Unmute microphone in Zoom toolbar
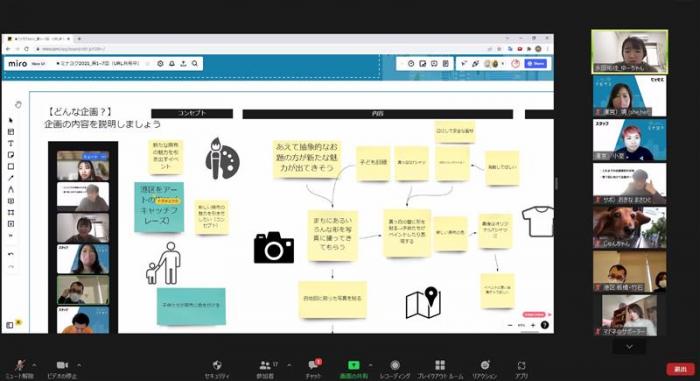The height and width of the screenshot is (381, 700). point(19,365)
